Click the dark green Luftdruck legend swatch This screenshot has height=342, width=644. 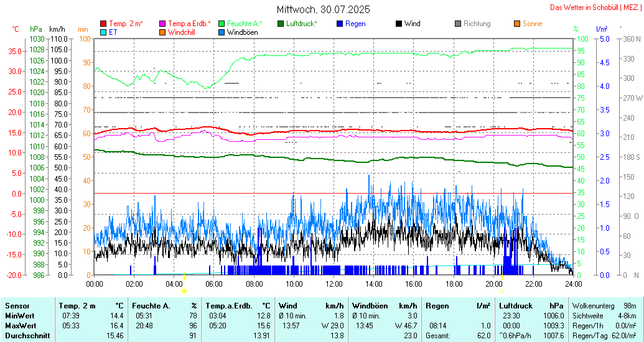[x=281, y=24]
